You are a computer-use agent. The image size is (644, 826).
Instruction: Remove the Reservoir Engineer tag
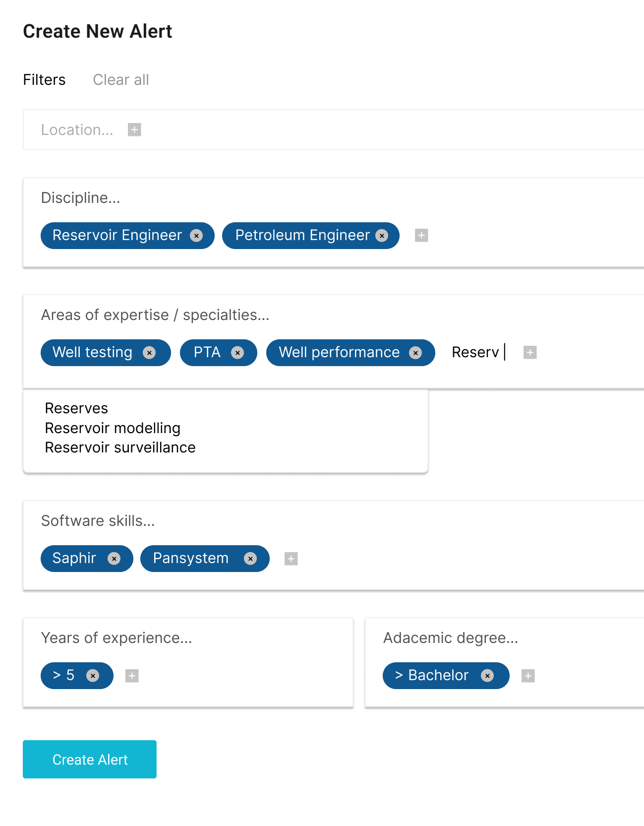(197, 236)
